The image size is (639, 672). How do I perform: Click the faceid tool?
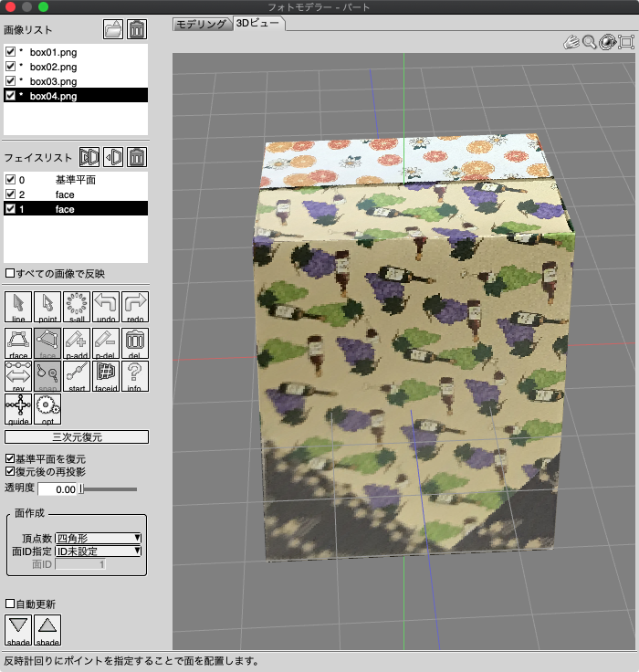coord(106,375)
